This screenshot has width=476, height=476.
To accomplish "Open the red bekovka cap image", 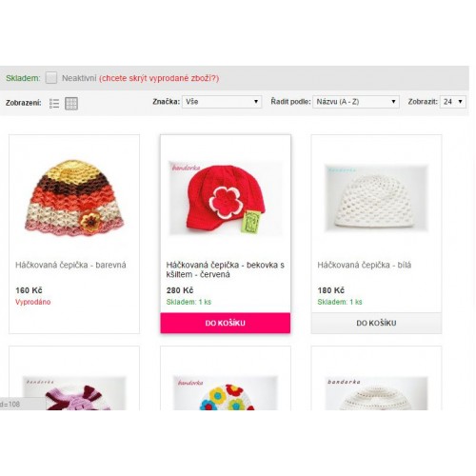I will point(226,198).
